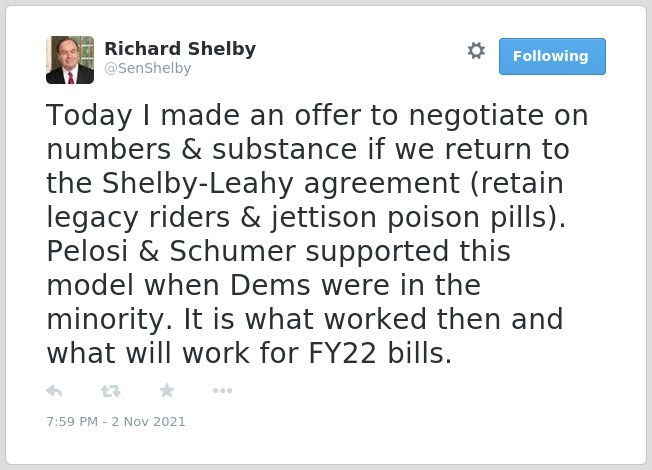
Task: Click "FY22" in the tweet's last line
Action: click(343, 353)
